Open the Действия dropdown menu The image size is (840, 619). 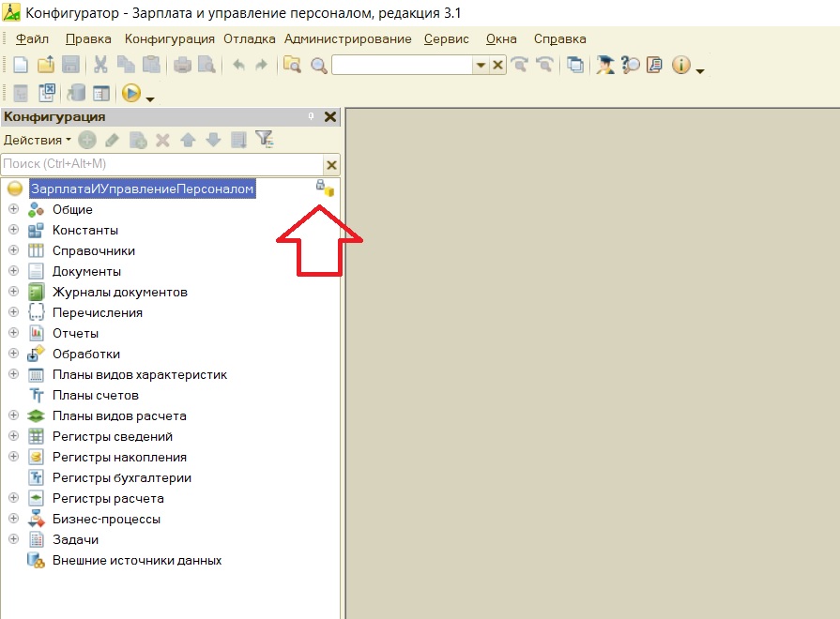37,141
